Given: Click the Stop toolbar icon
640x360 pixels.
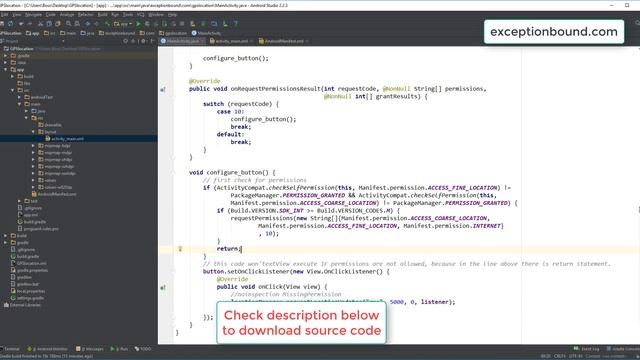Looking at the screenshot, I should pos(182,24).
